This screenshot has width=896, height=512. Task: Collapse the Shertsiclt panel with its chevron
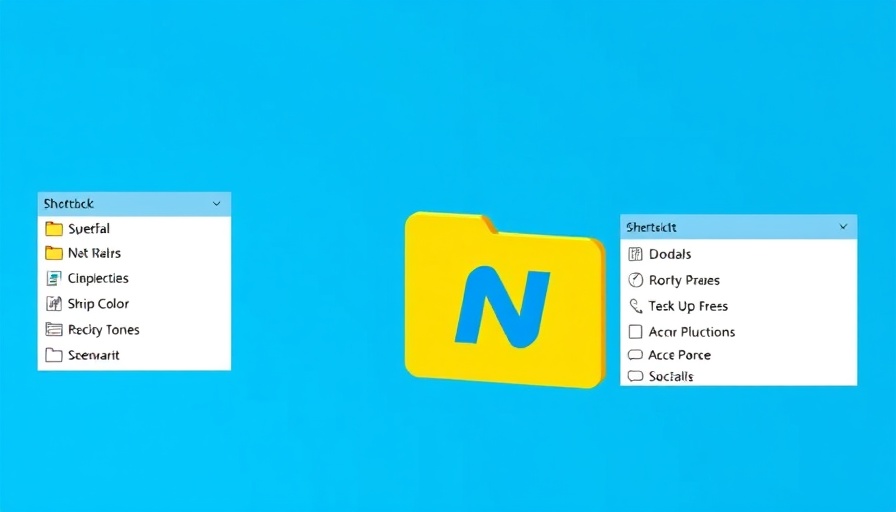(843, 227)
